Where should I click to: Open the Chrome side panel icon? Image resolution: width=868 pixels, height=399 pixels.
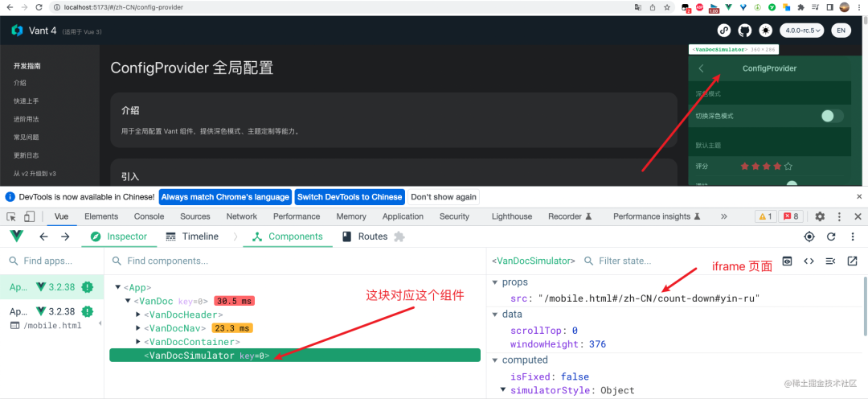(829, 7)
